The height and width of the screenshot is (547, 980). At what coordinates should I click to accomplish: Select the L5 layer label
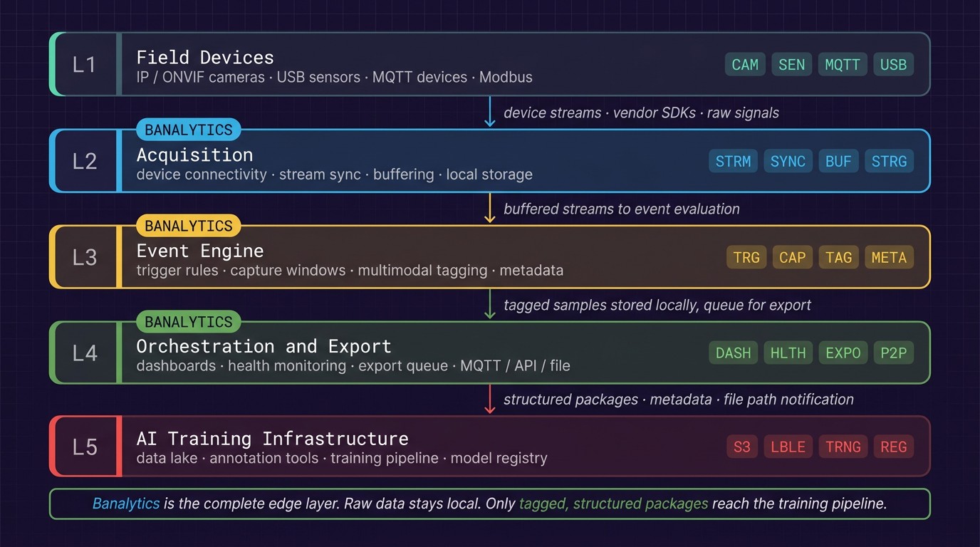tap(85, 447)
